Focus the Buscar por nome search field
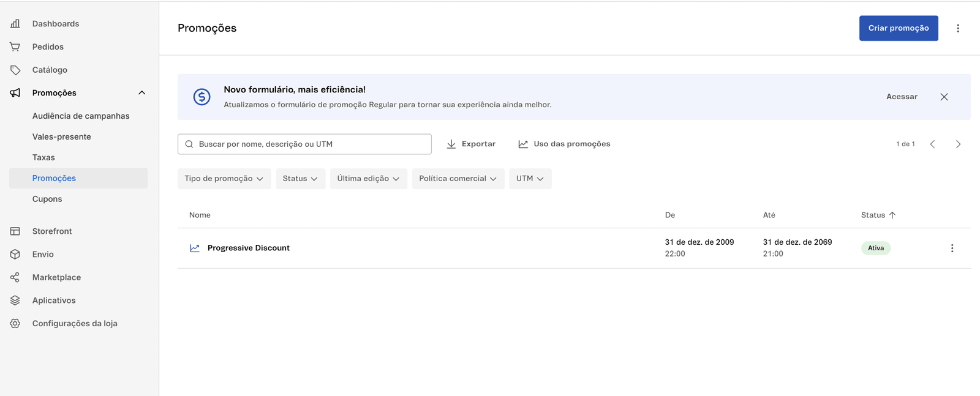This screenshot has height=396, width=980. 304,144
